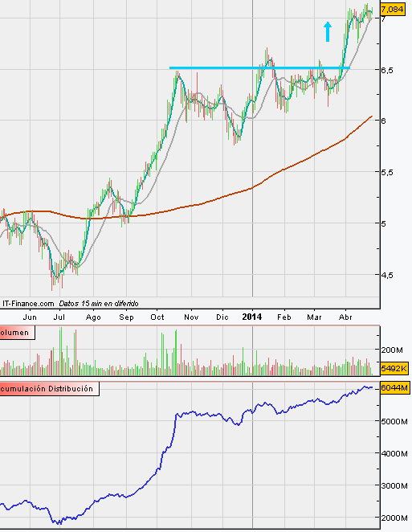The width and height of the screenshot is (412, 532).
Task: Select the yellow 5492K volume tag
Action: pyautogui.click(x=394, y=368)
